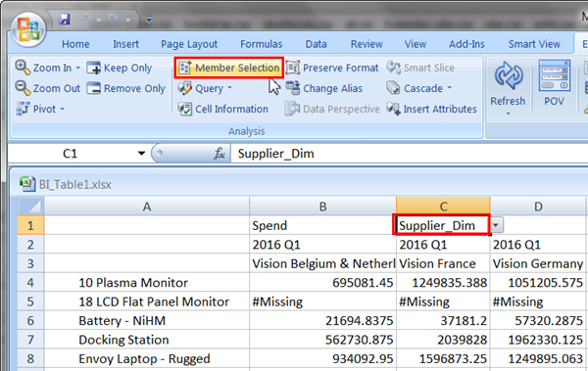Image resolution: width=588 pixels, height=371 pixels.
Task: Click the Redo arrow in quick access toolbar
Action: click(x=114, y=19)
